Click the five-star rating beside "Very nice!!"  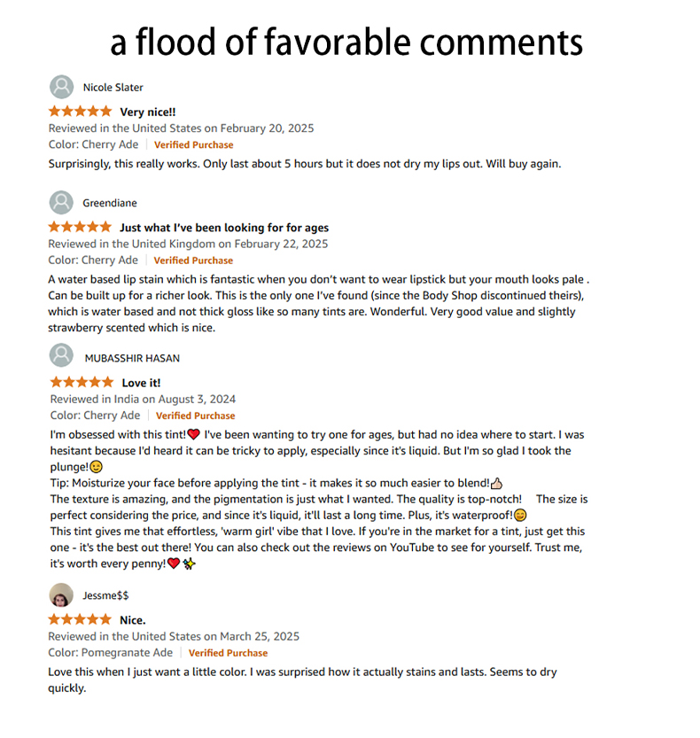pos(80,112)
